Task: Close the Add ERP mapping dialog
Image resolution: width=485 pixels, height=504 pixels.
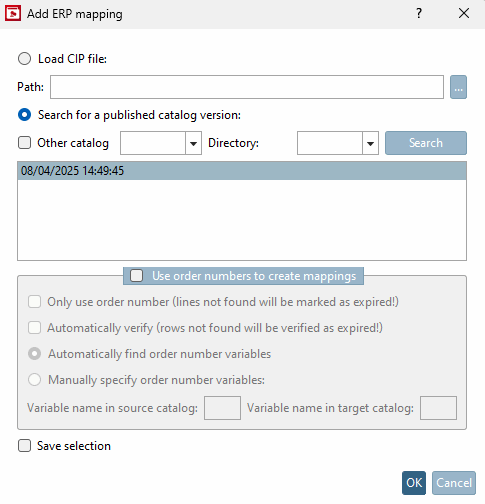Action: click(x=464, y=13)
